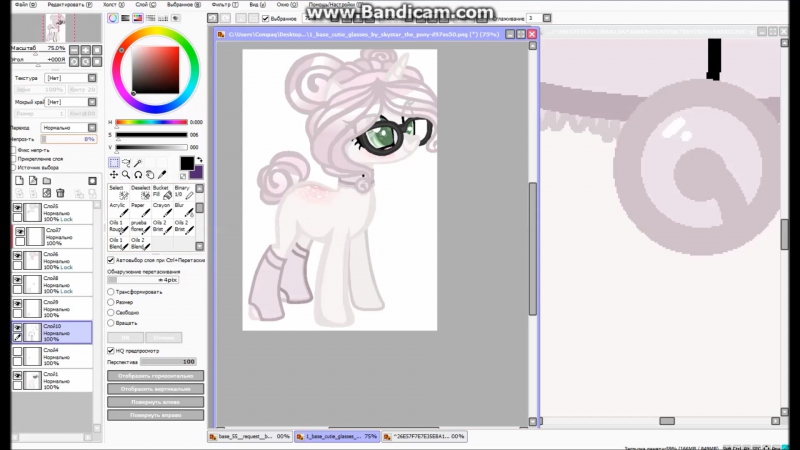Open the Холст menu
This screenshot has width=800, height=450.
(x=113, y=5)
